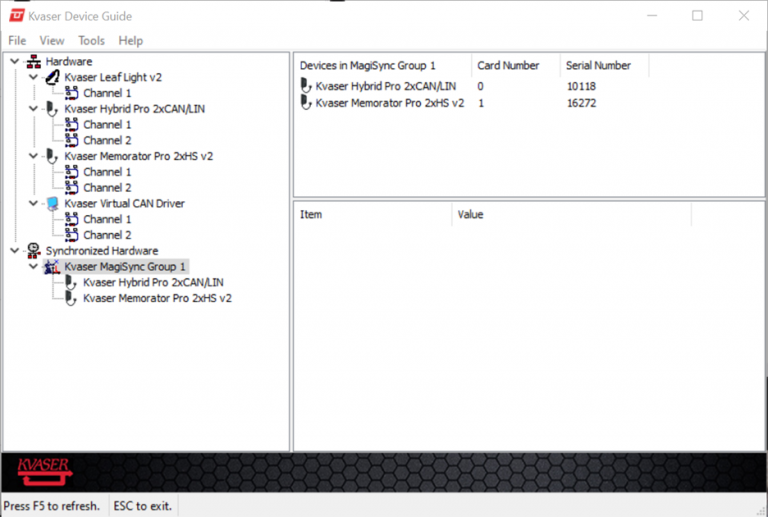This screenshot has height=517, width=768.
Task: Select Kvaser Memorator Pro under MagiSync Group
Action: [x=157, y=298]
